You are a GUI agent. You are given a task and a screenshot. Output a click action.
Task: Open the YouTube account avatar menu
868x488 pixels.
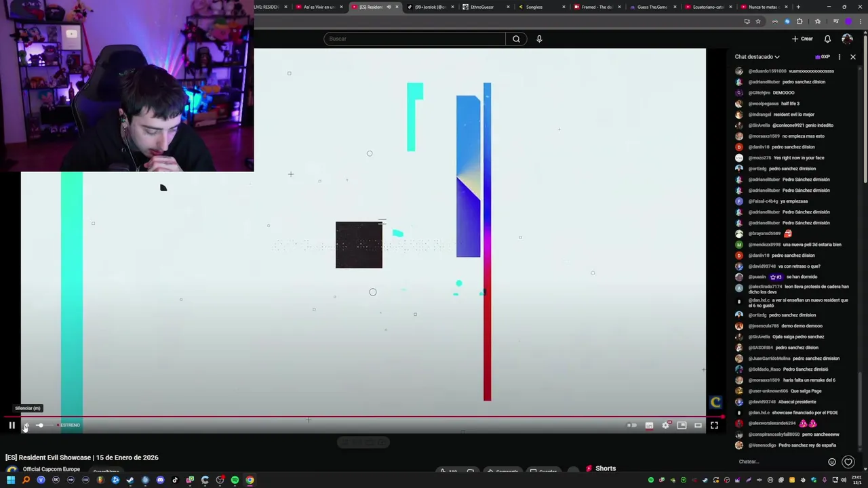[847, 39]
